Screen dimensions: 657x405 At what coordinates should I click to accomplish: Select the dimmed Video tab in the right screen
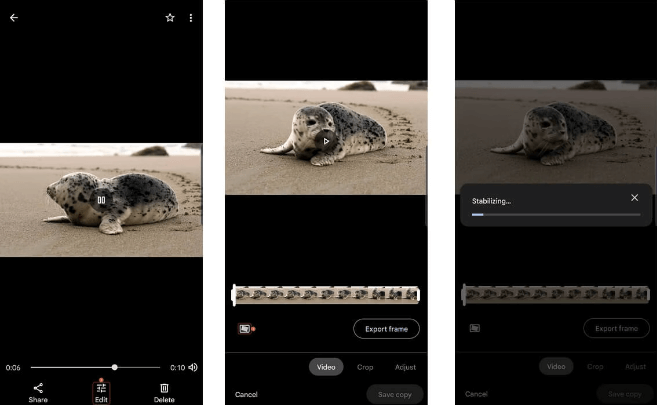[x=556, y=366]
